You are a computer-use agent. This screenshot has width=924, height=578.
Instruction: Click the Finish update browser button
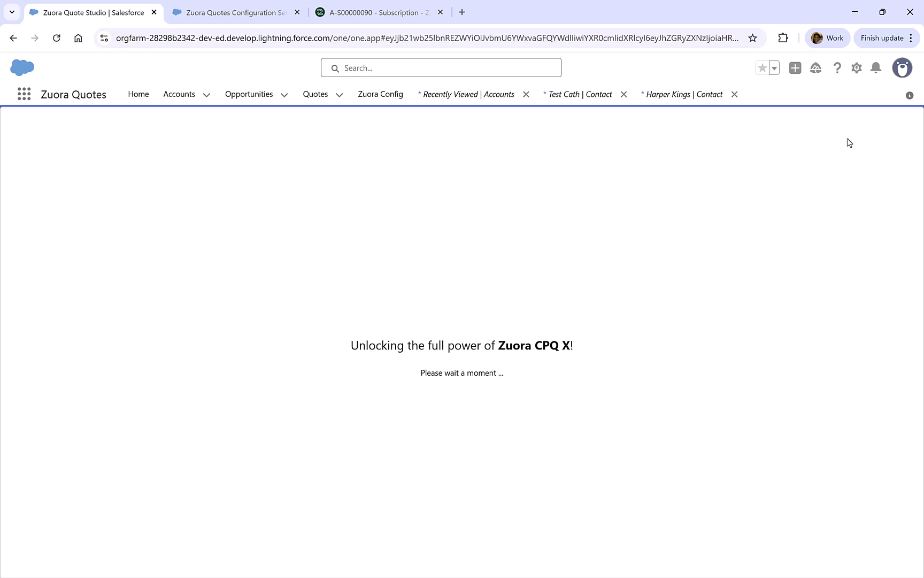click(x=882, y=37)
